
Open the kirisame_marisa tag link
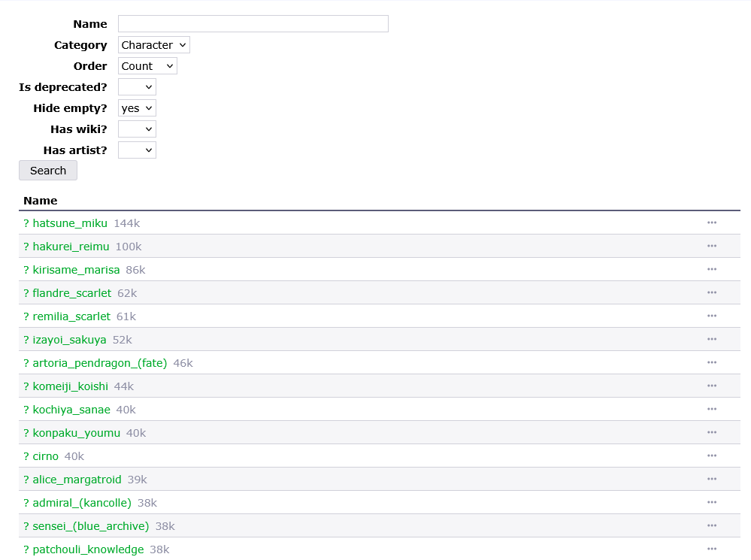coord(76,270)
